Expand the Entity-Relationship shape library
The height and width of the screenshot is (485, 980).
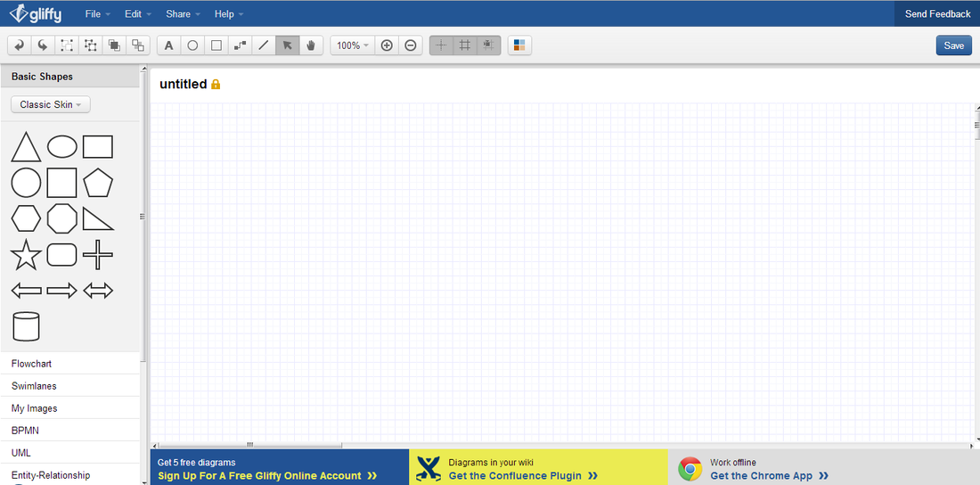(70, 475)
